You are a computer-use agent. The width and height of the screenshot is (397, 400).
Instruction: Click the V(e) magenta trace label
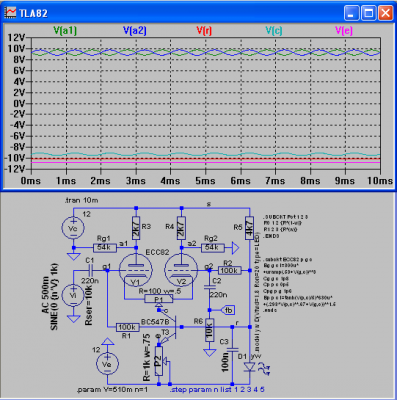point(344,31)
